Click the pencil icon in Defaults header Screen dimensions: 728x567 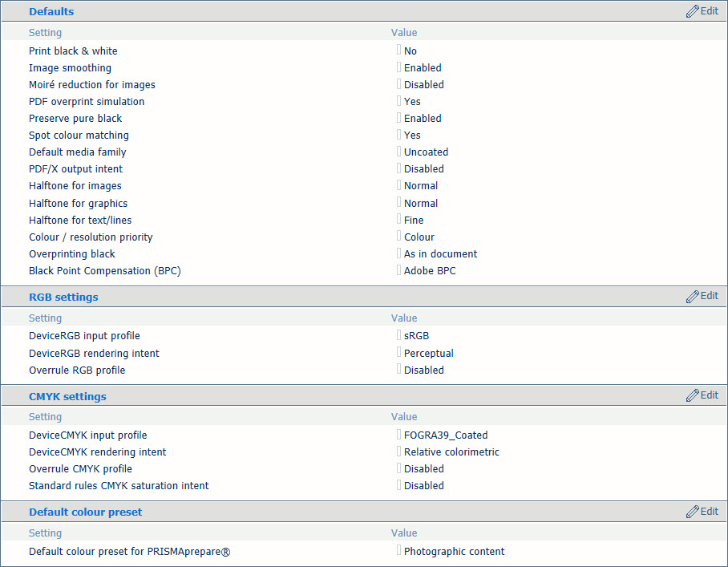[x=692, y=11]
